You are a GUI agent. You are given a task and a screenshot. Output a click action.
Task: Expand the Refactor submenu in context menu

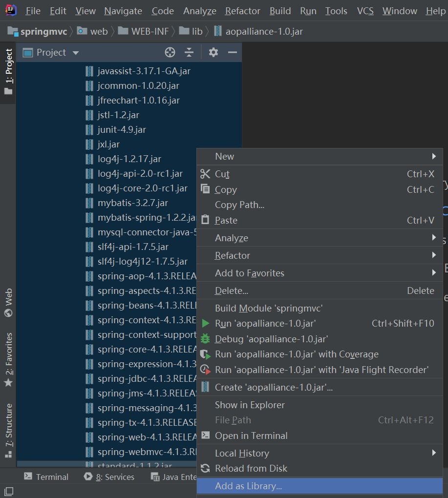(x=434, y=255)
